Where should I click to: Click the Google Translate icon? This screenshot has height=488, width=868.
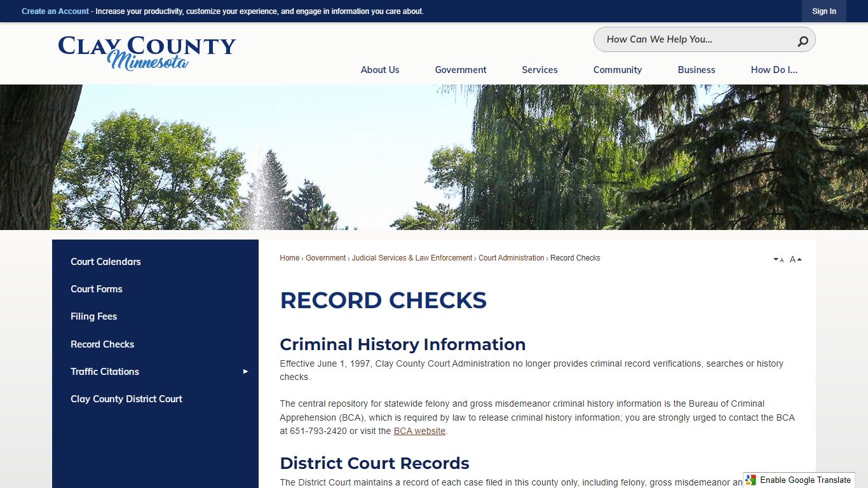[x=751, y=480]
